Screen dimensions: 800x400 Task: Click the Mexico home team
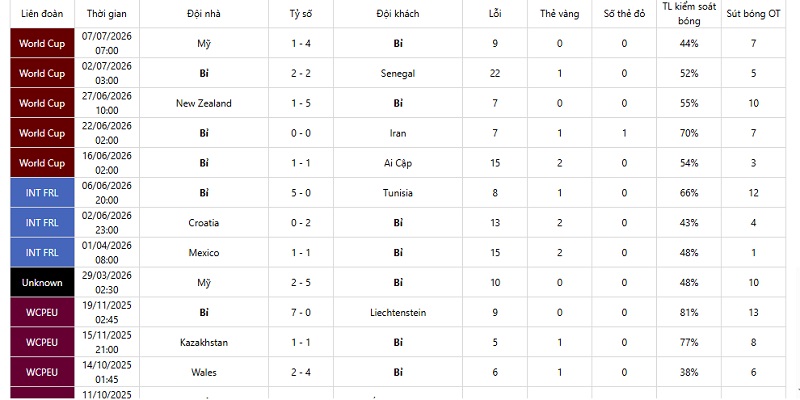(x=204, y=253)
